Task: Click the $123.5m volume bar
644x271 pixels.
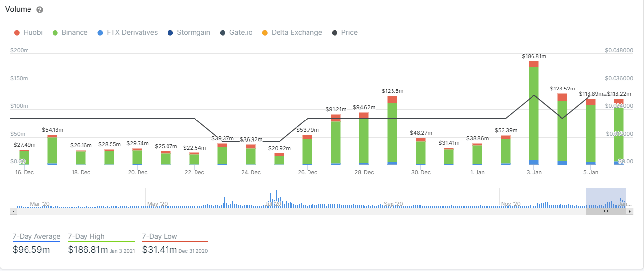Action: (x=392, y=133)
